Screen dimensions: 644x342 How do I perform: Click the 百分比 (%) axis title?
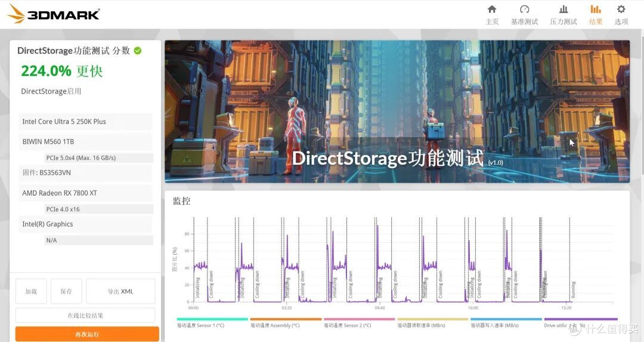(175, 260)
